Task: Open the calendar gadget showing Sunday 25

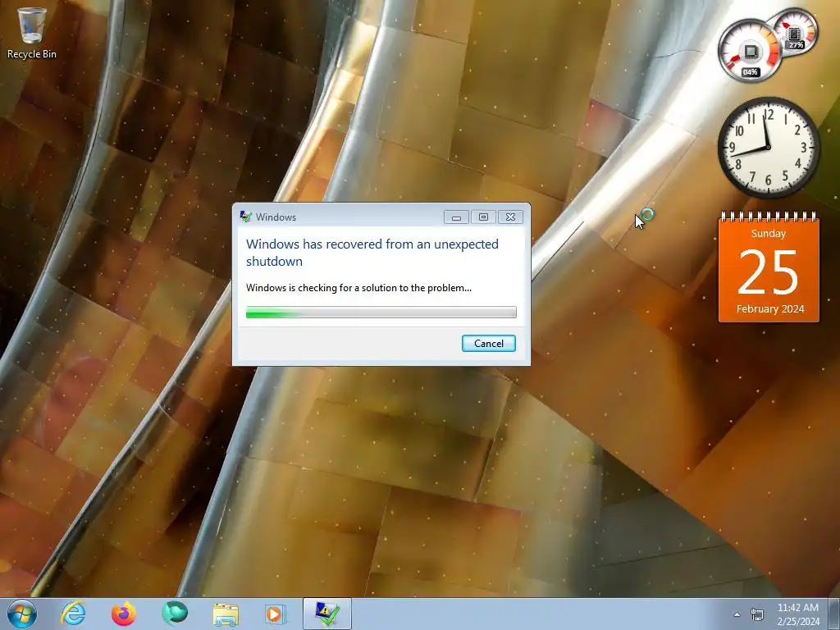Action: (x=769, y=267)
